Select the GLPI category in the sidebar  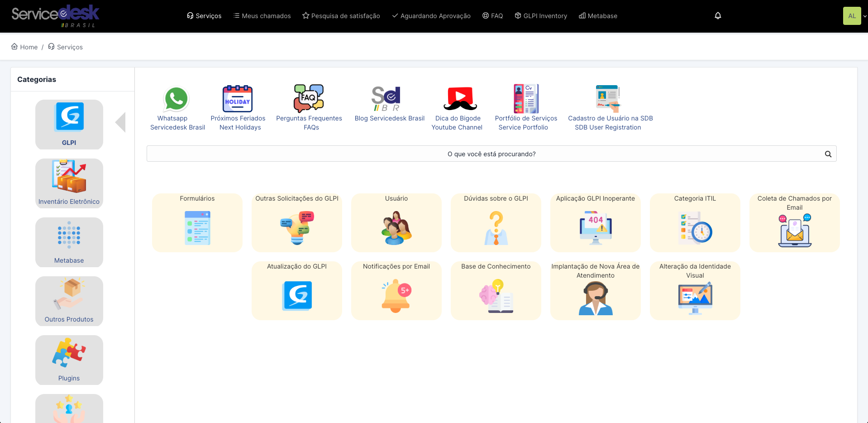pos(69,125)
